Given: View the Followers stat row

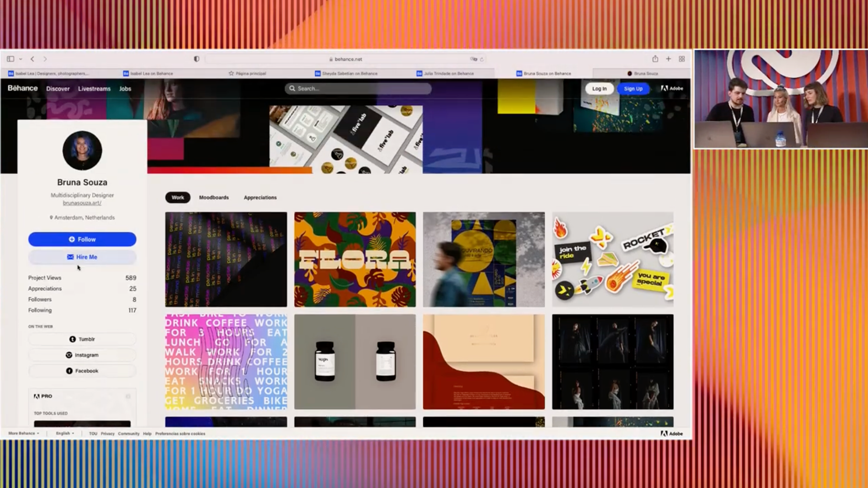Looking at the screenshot, I should pos(82,300).
